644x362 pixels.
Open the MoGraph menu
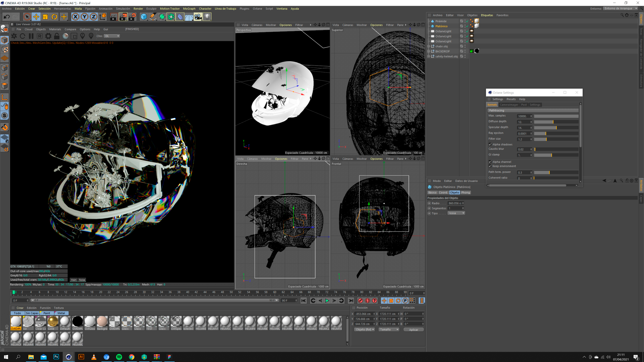point(189,9)
